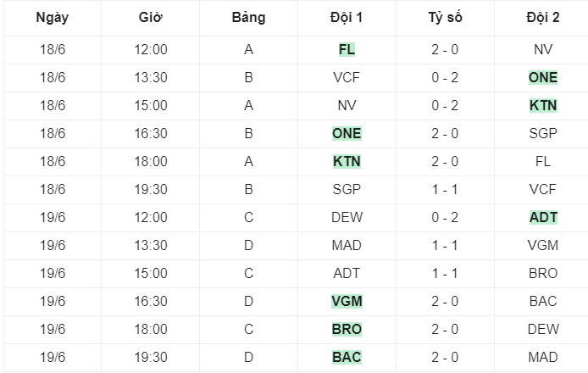Click the highlighted BRO team cell

click(347, 329)
